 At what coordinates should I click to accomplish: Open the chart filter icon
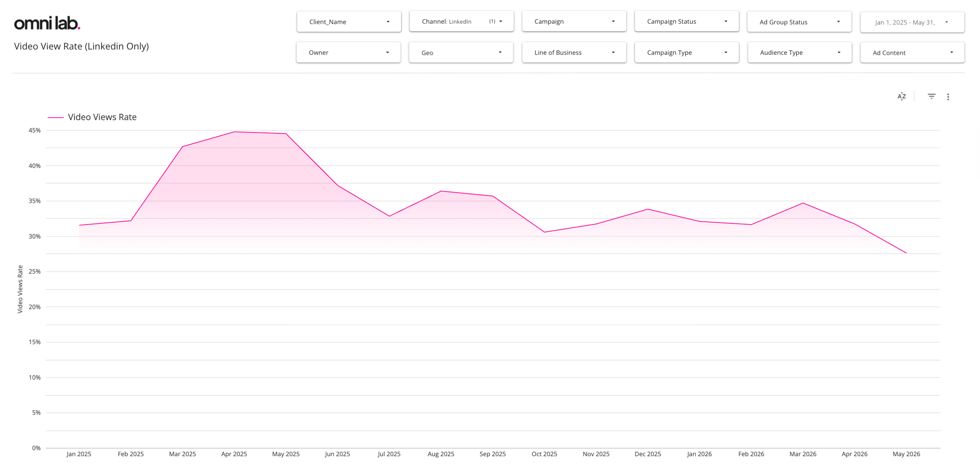[931, 97]
